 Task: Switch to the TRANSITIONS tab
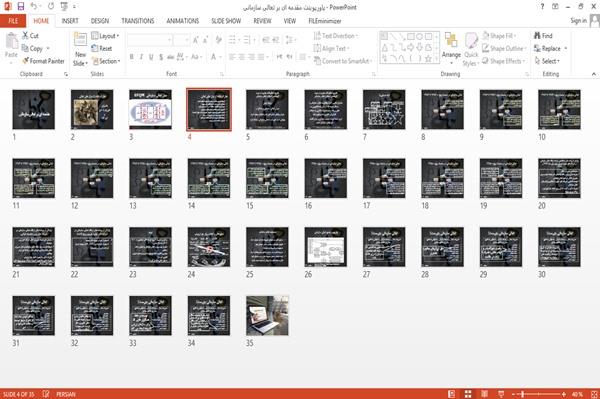pyautogui.click(x=138, y=21)
